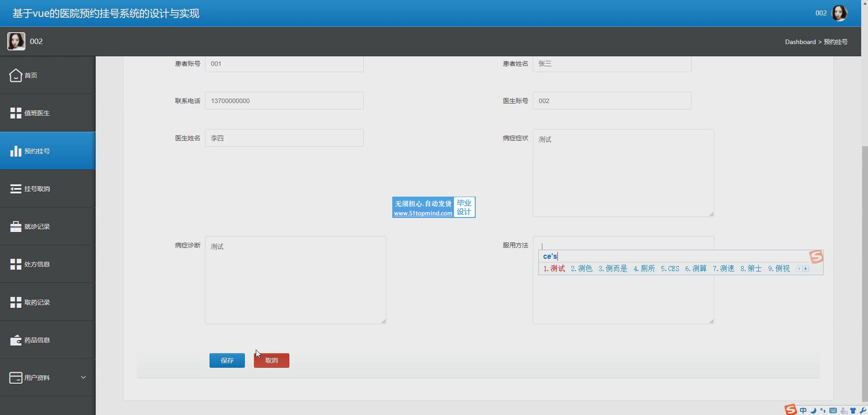The width and height of the screenshot is (868, 415).
Task: Choose IME candidate 2.测色
Action: click(x=581, y=269)
